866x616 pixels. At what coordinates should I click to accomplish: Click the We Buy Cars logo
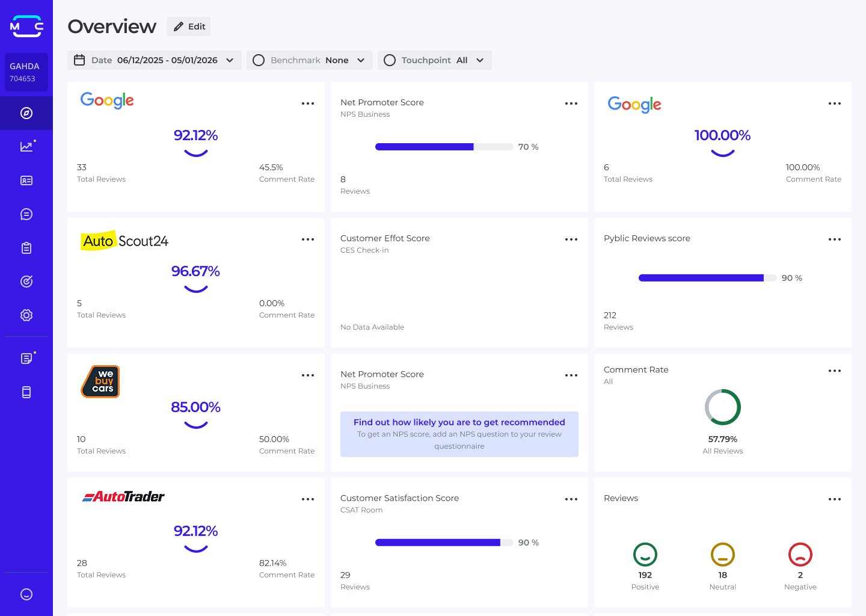click(x=100, y=381)
